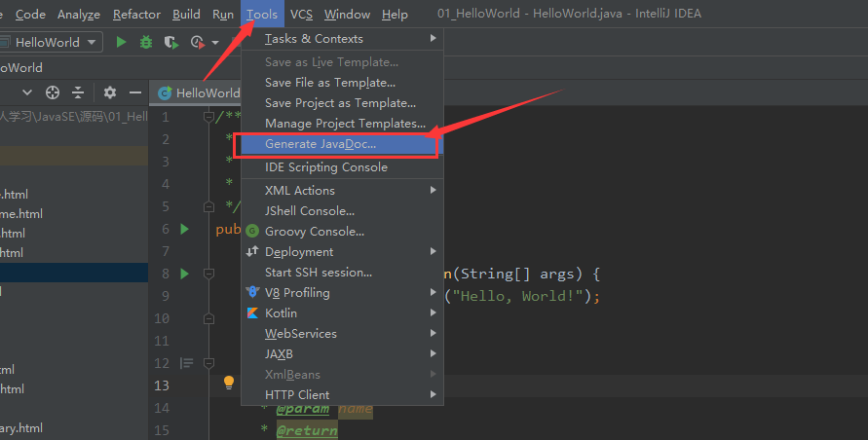Click fold marker at line 12
Screen dimensions: 868x440
click(x=208, y=363)
